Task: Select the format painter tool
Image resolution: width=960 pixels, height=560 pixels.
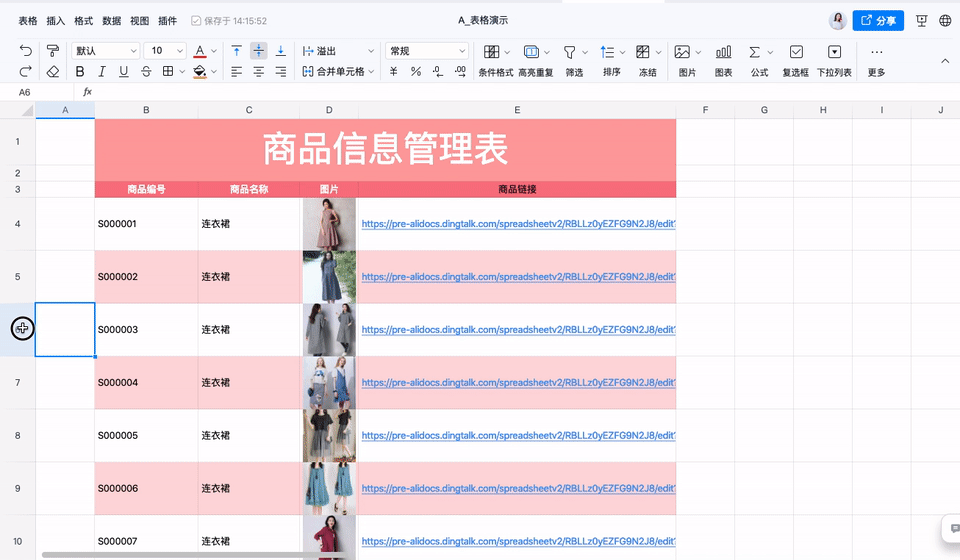Action: tap(53, 51)
